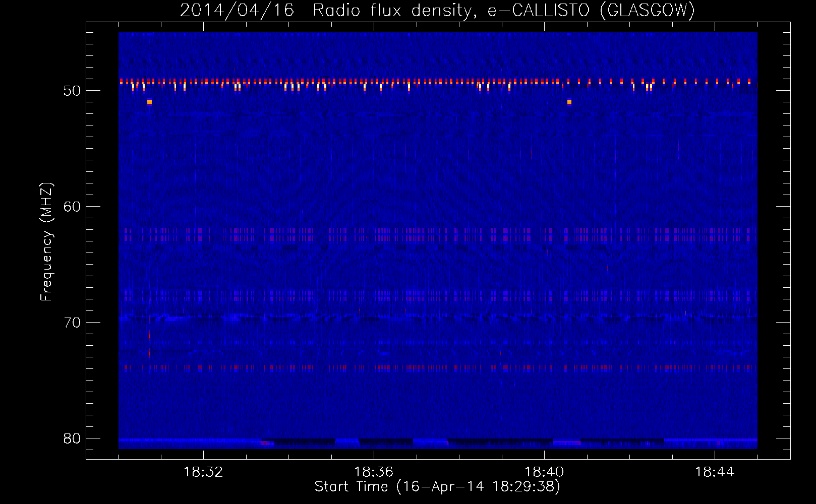This screenshot has width=816, height=504.
Task: Click the 80 frequency tick label
Action: [x=72, y=438]
